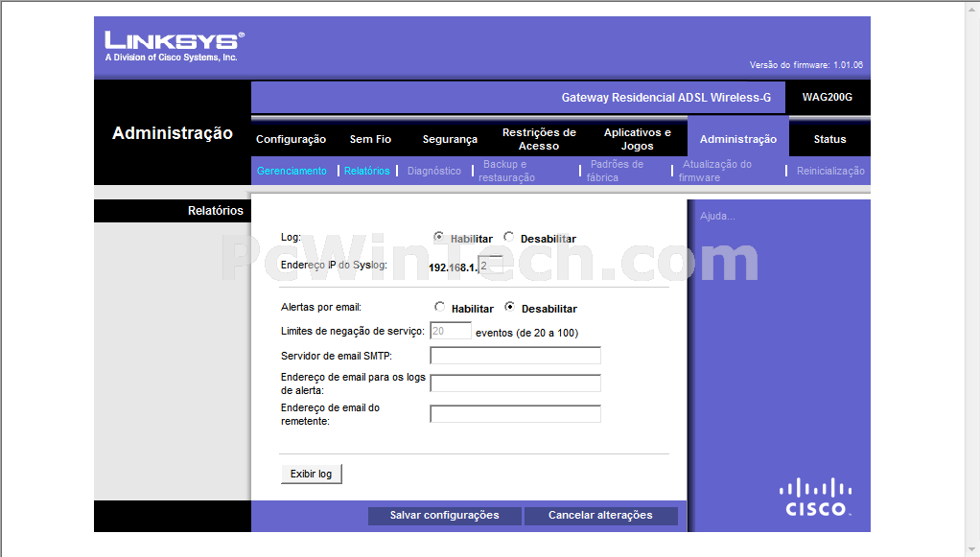Screen dimensions: 980x557
Task: Open Atualização do firmware page
Action: pos(715,171)
